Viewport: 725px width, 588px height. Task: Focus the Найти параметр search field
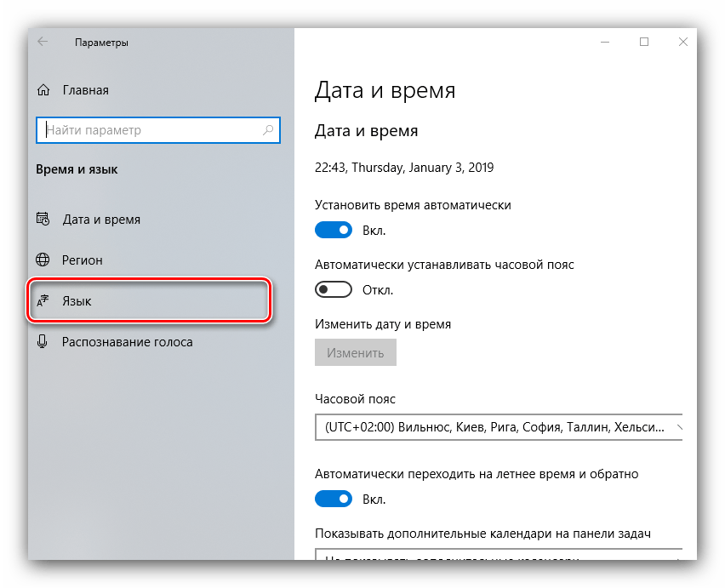[158, 130]
